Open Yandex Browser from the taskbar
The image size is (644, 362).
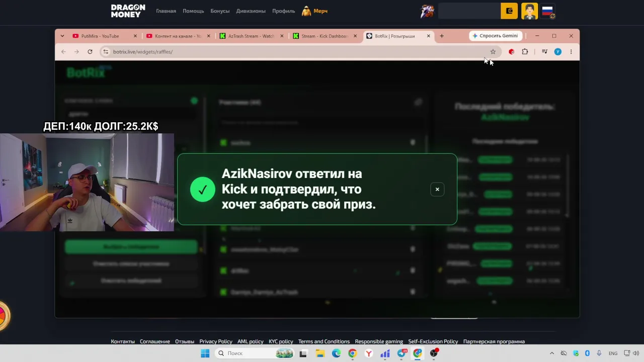pyautogui.click(x=369, y=353)
